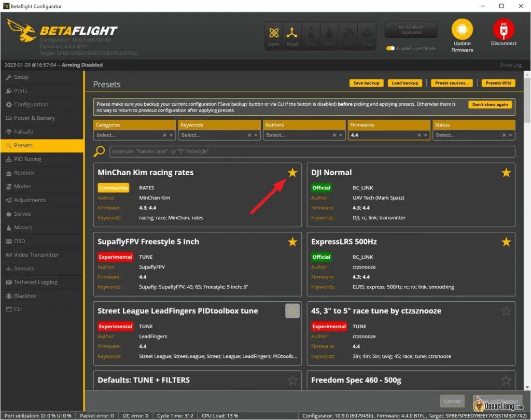Image resolution: width=531 pixels, height=420 pixels.
Task: Click the Mag sensor icon
Action: pyautogui.click(x=311, y=36)
